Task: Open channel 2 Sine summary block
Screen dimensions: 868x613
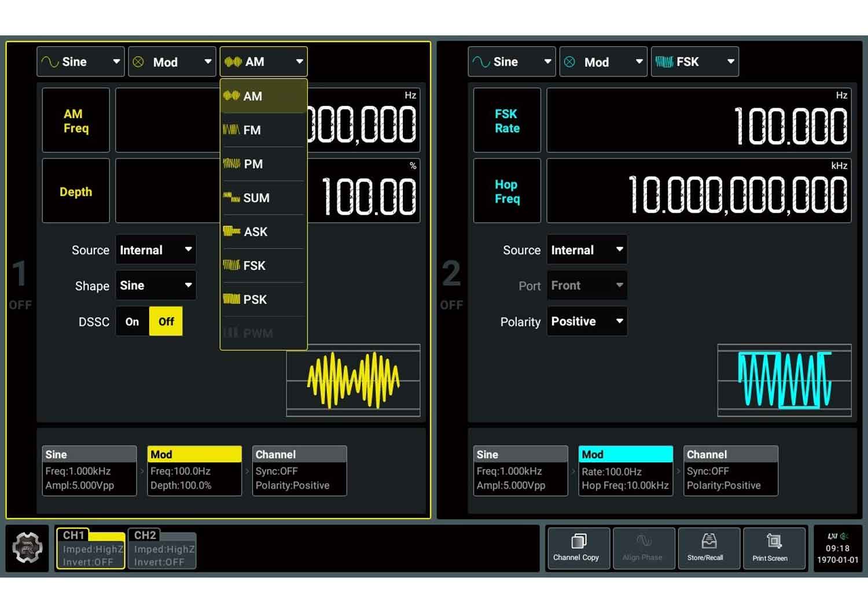Action: (x=521, y=470)
